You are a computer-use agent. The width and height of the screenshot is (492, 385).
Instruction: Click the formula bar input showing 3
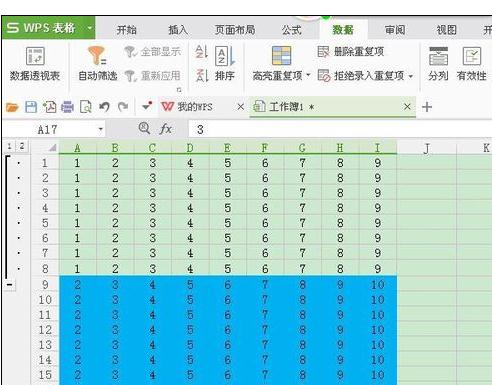340,129
